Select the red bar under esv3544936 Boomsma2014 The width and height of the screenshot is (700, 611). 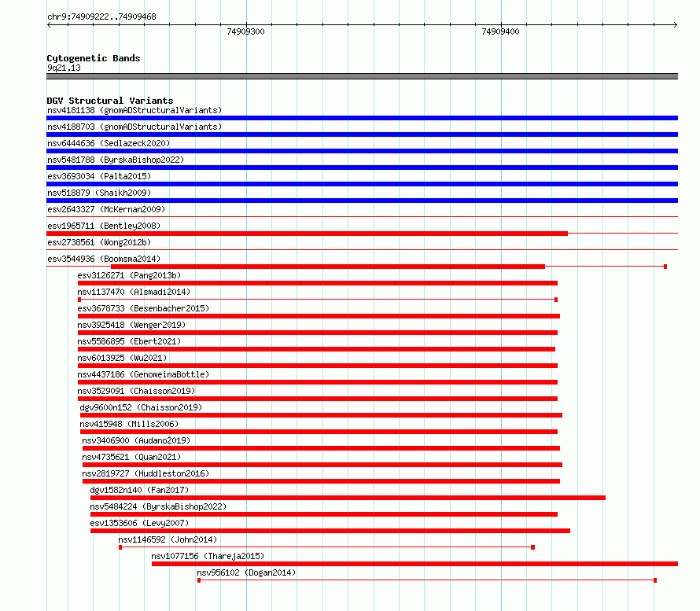[x=328, y=267]
